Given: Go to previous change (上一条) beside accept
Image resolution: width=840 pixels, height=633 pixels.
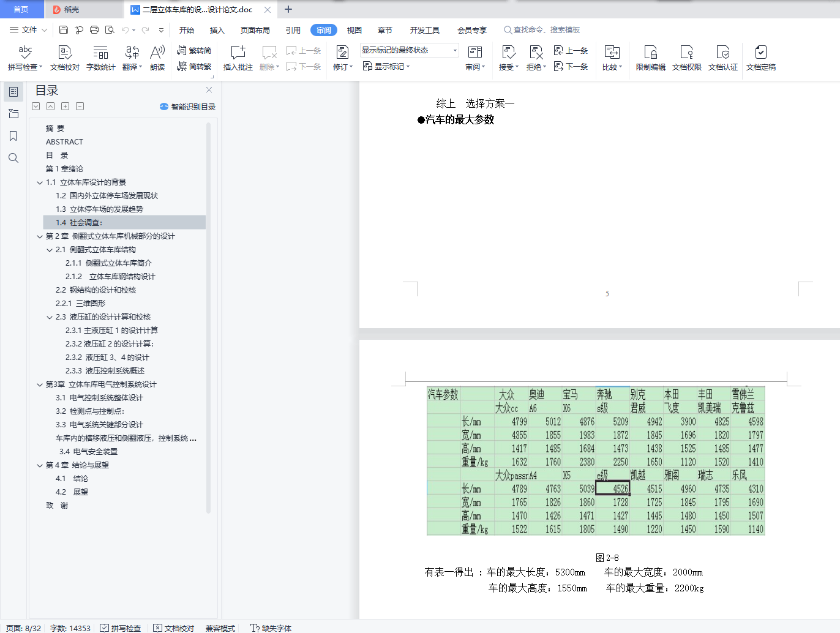Looking at the screenshot, I should (x=571, y=50).
